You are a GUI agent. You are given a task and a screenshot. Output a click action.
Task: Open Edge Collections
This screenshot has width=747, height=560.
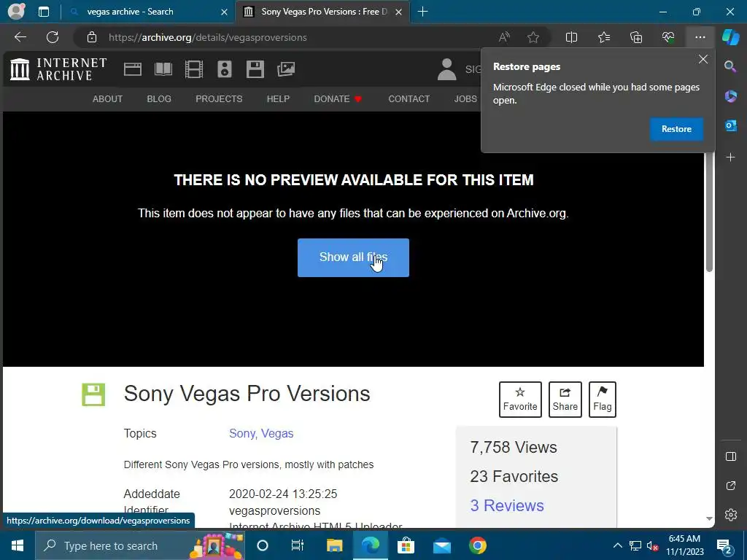(x=636, y=37)
